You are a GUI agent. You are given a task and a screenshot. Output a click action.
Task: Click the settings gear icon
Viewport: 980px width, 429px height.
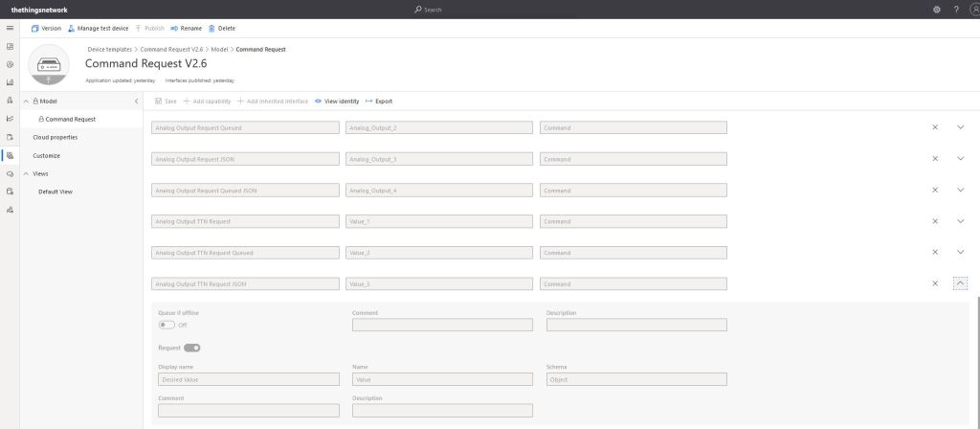pyautogui.click(x=936, y=9)
